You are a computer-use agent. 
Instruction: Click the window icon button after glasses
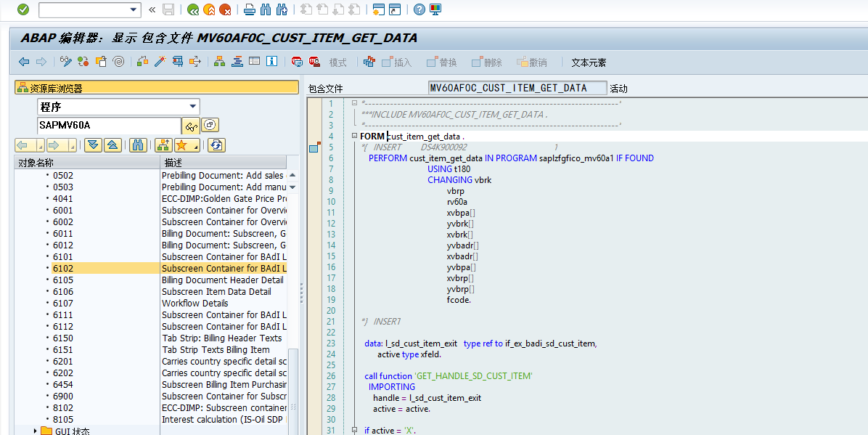tap(209, 125)
